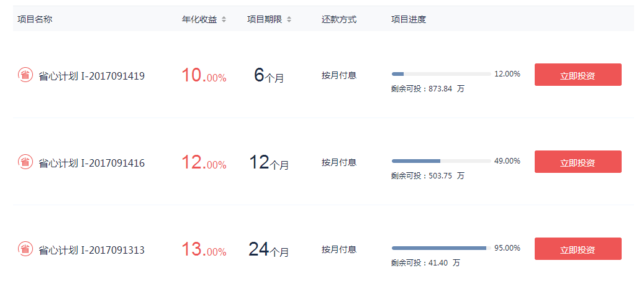Screen dimensions: 644x291
Task: Click 立即投资 for the 6-month plan
Action: 578,75
